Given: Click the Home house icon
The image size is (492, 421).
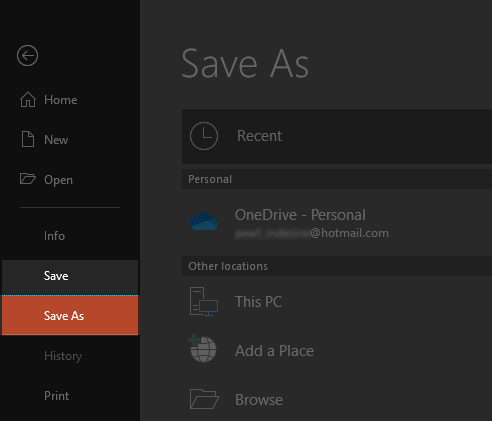Looking at the screenshot, I should click(28, 99).
